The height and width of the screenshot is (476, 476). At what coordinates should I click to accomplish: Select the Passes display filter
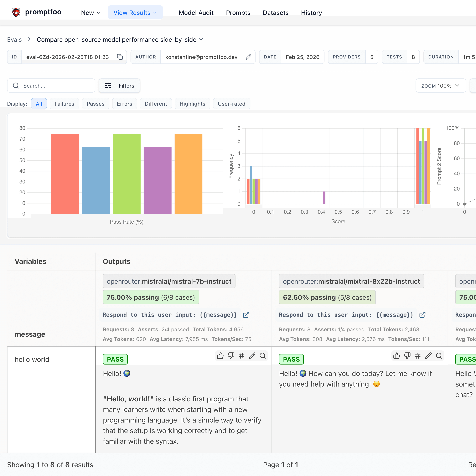(x=96, y=104)
